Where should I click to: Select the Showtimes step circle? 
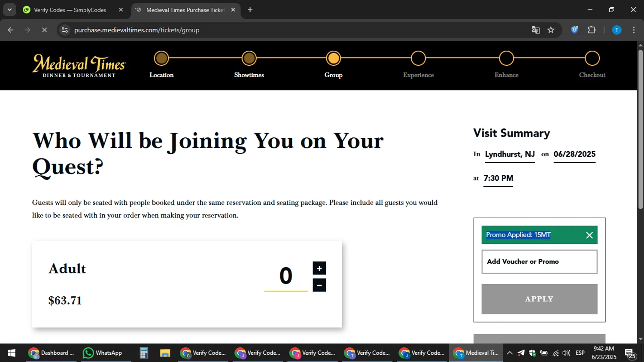pyautogui.click(x=249, y=58)
